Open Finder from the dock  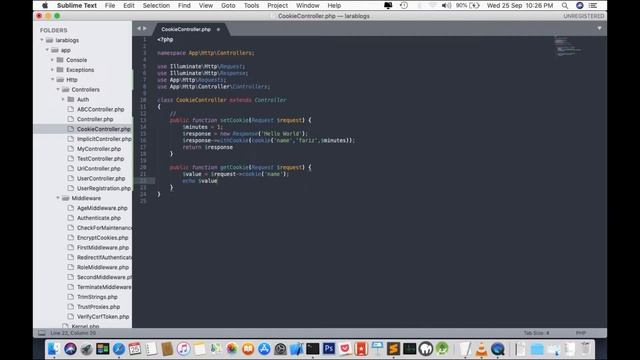click(53, 349)
